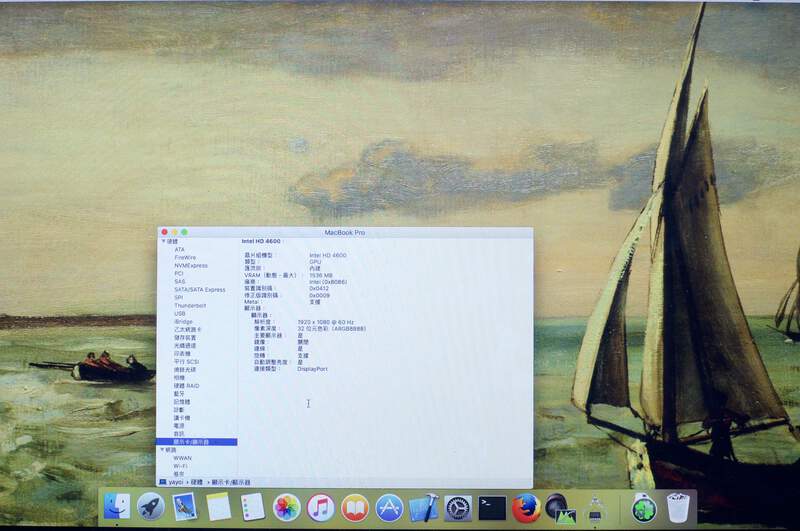Image resolution: width=800 pixels, height=531 pixels.
Task: Click the Intel HD 4600 header row
Action: 260,241
